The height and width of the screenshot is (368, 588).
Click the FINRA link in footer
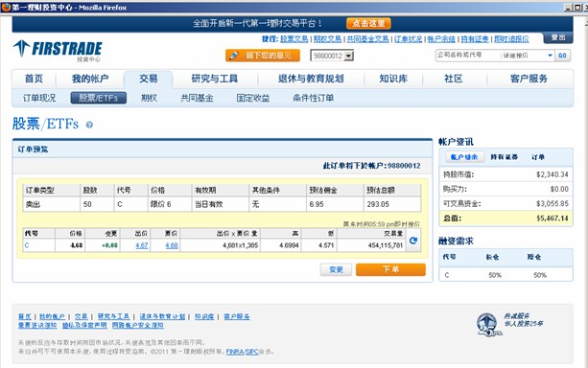tap(235, 352)
